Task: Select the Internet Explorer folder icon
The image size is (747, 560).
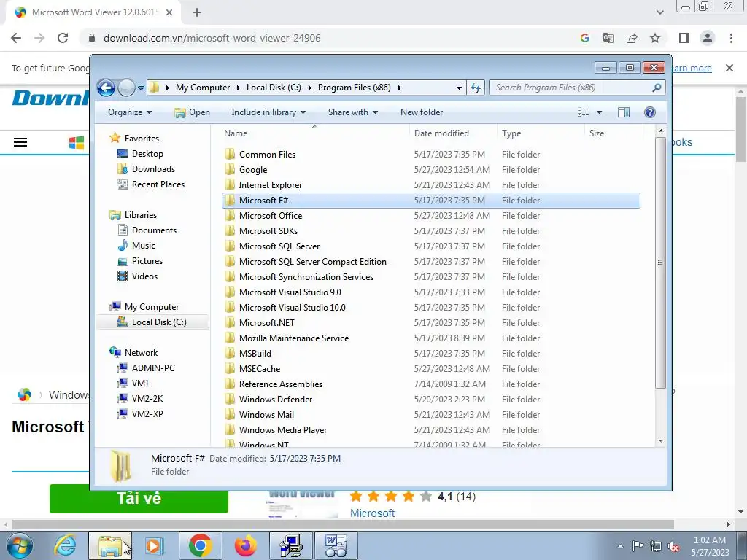Action: pyautogui.click(x=230, y=184)
